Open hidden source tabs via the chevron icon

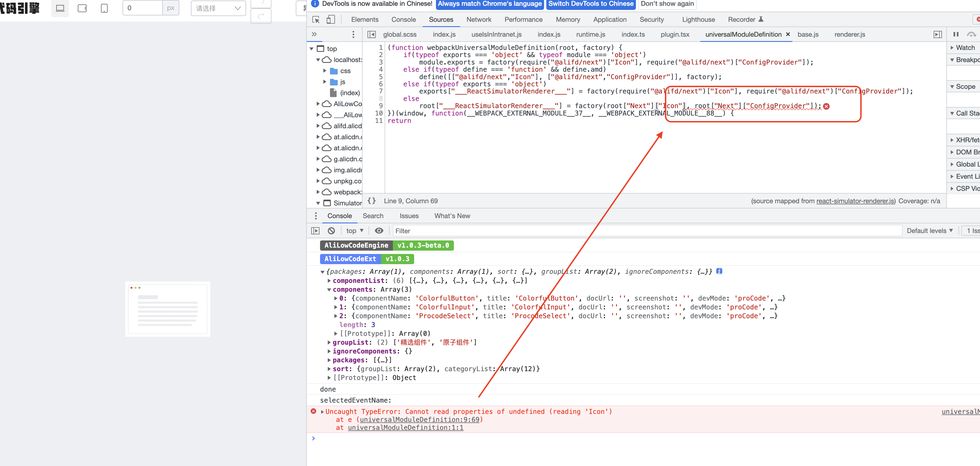click(314, 34)
